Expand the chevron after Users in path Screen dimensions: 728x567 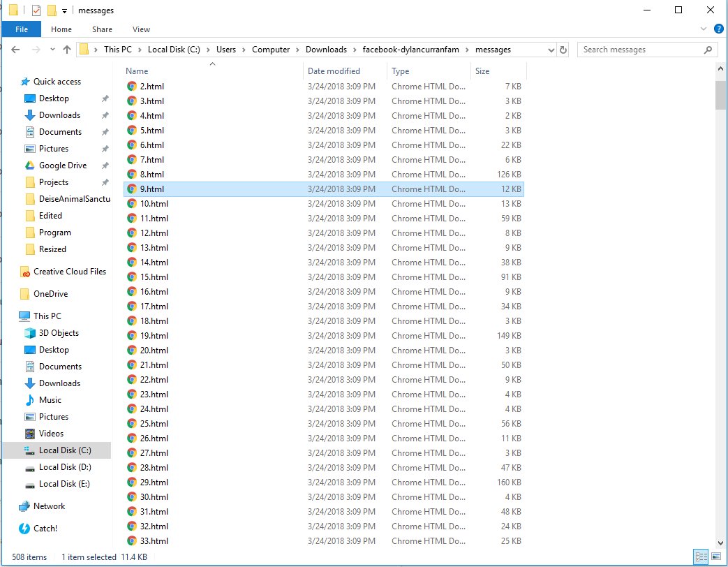(x=244, y=50)
